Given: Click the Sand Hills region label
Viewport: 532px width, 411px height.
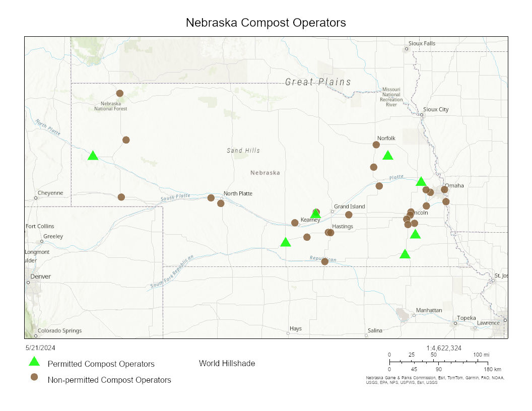Looking at the screenshot, I should 242,151.
